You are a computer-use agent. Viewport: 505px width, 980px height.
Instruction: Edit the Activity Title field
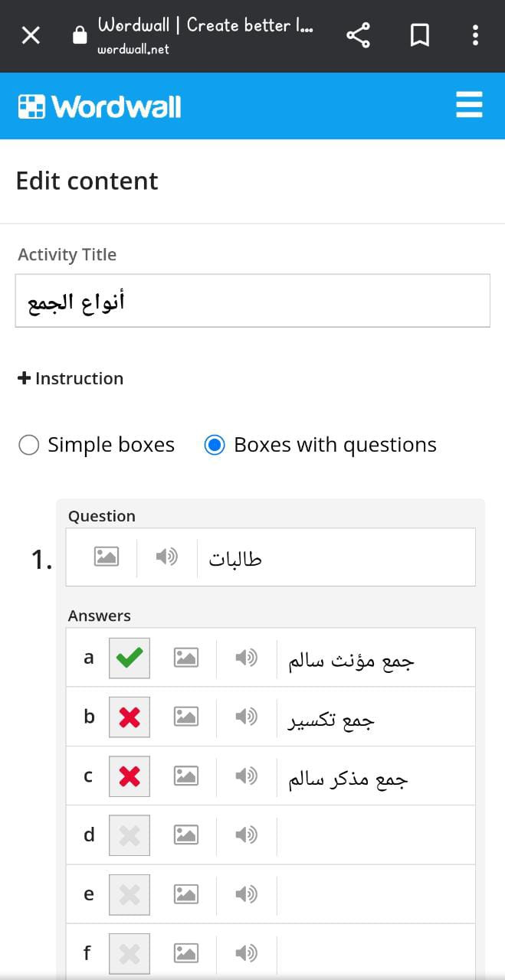tap(252, 301)
